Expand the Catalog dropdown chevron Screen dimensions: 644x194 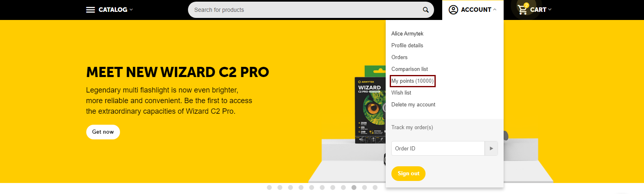[x=131, y=10]
